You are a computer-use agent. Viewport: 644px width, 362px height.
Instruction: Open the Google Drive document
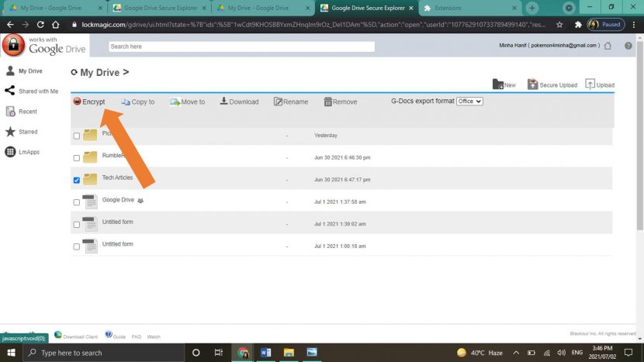(118, 200)
